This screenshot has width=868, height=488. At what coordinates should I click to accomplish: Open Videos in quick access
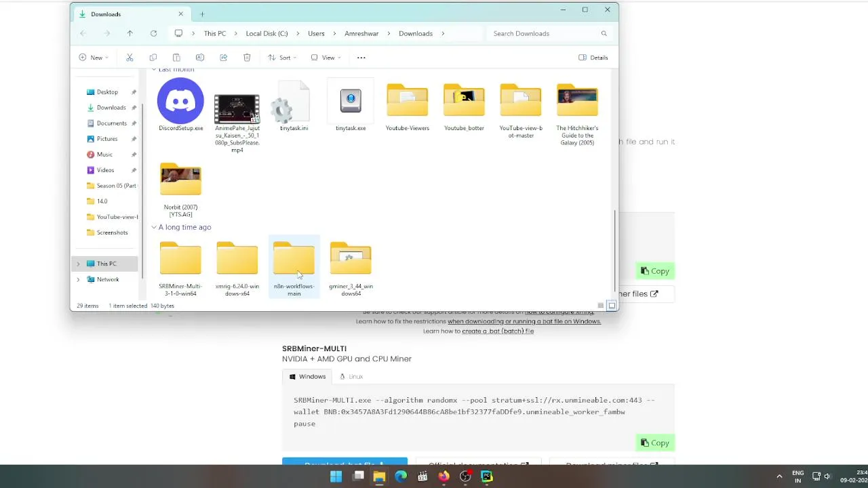click(x=105, y=170)
